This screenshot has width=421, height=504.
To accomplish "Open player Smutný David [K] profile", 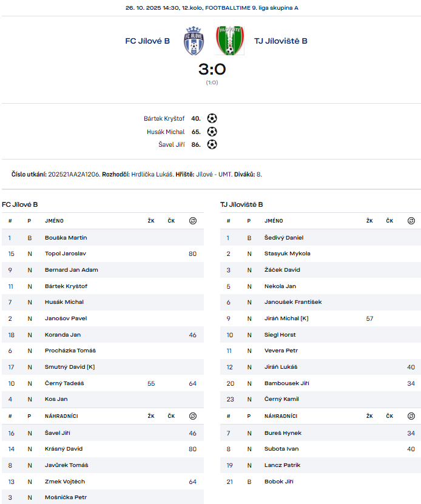I will [69, 367].
